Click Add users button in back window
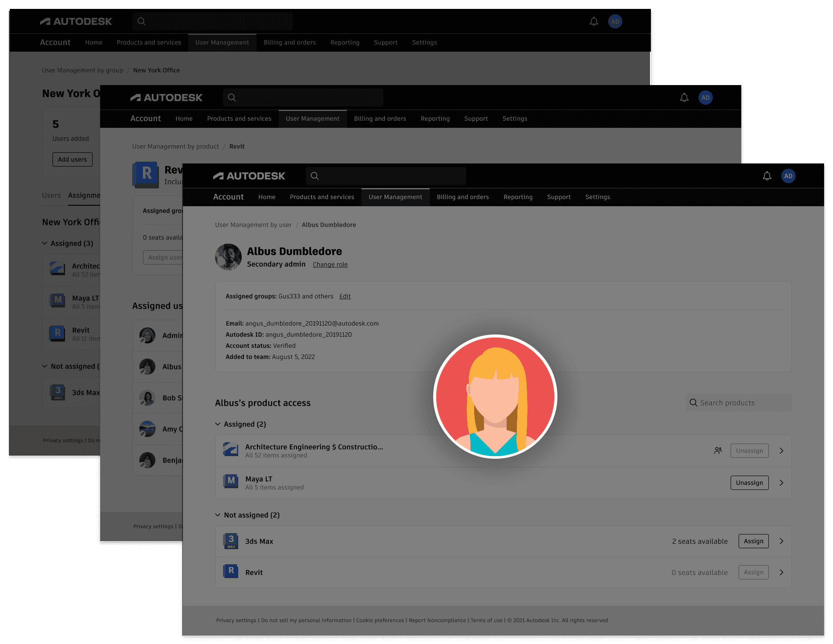 point(72,159)
